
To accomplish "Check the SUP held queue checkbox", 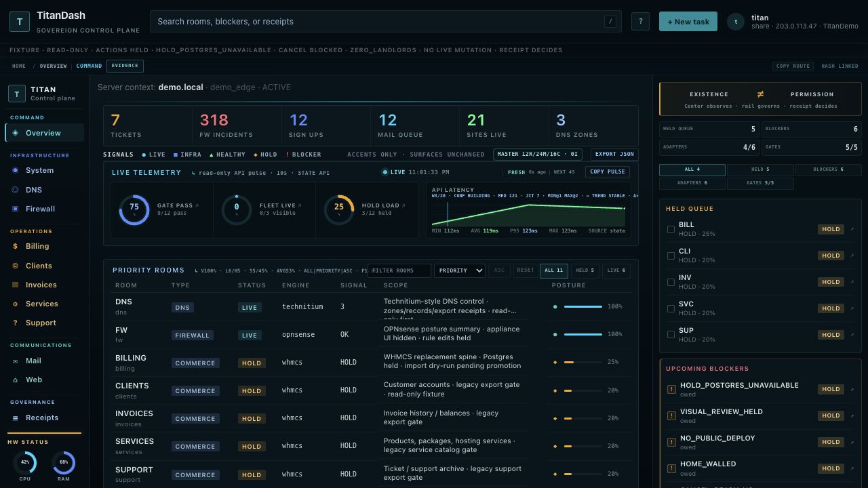I will pyautogui.click(x=671, y=335).
